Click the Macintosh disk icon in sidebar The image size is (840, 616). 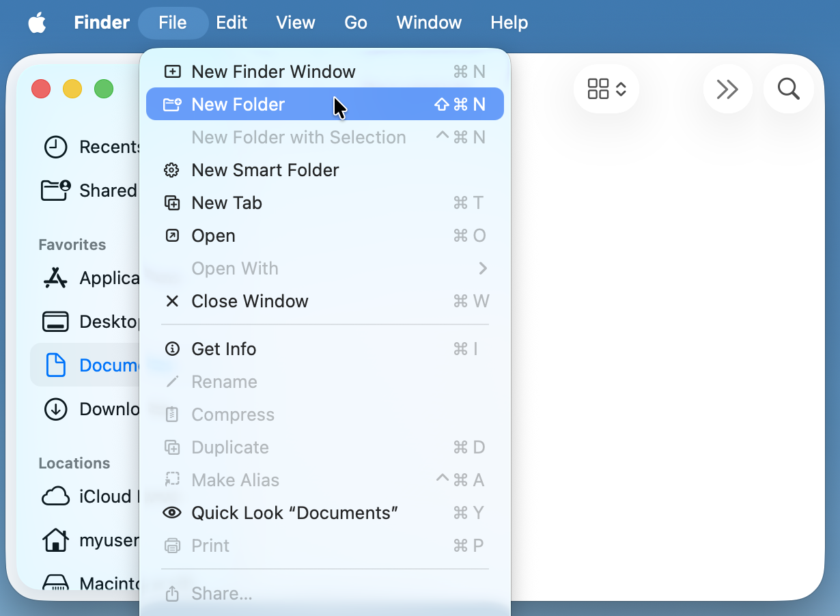coord(55,582)
